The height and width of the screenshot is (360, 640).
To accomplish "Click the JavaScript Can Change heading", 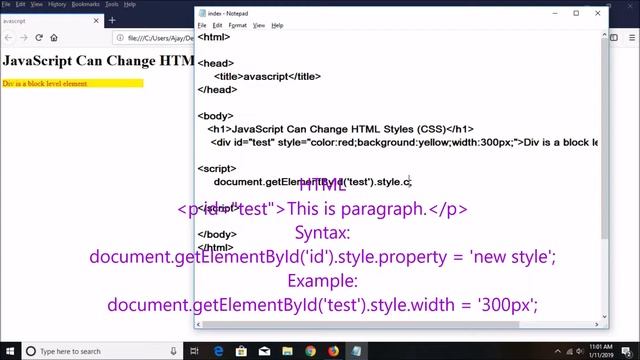I will pos(98,61).
